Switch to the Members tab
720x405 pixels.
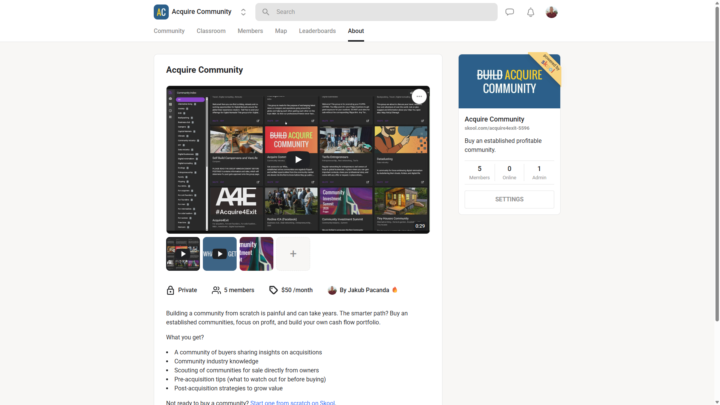pyautogui.click(x=250, y=31)
